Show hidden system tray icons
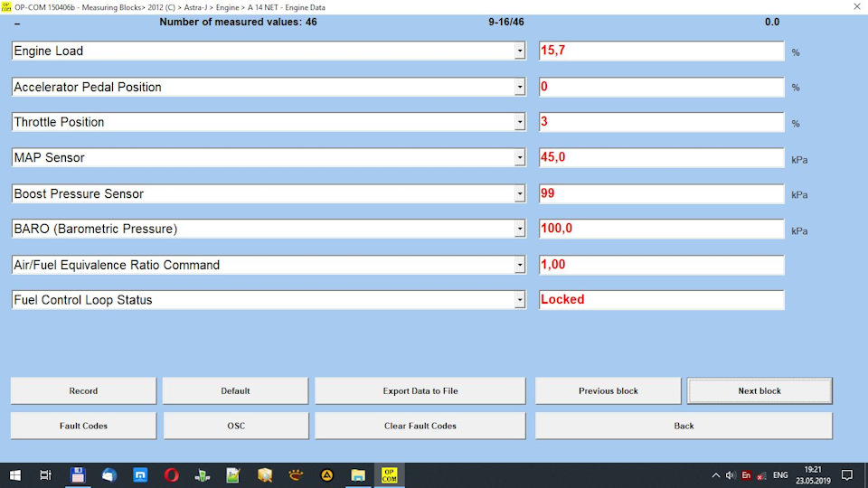Image resolution: width=868 pixels, height=488 pixels. 716,474
